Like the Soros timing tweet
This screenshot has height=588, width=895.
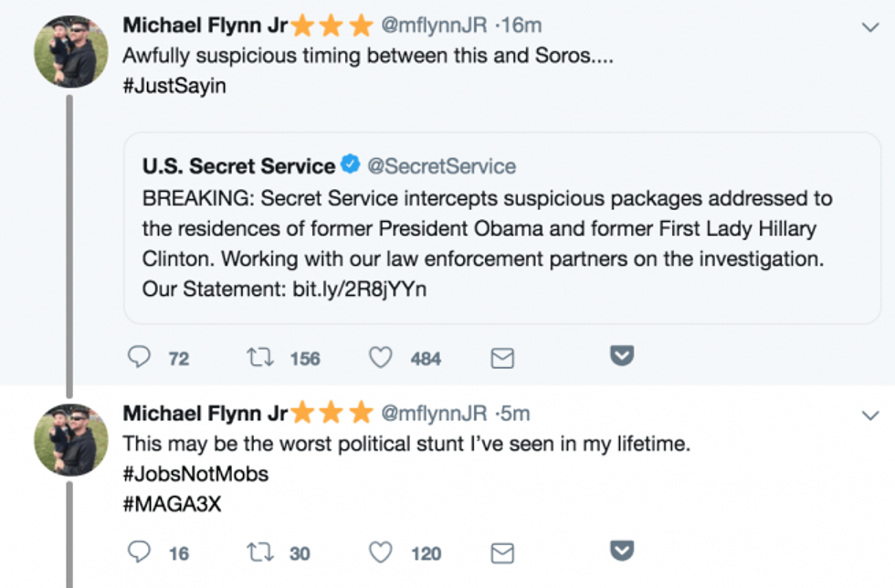click(380, 357)
